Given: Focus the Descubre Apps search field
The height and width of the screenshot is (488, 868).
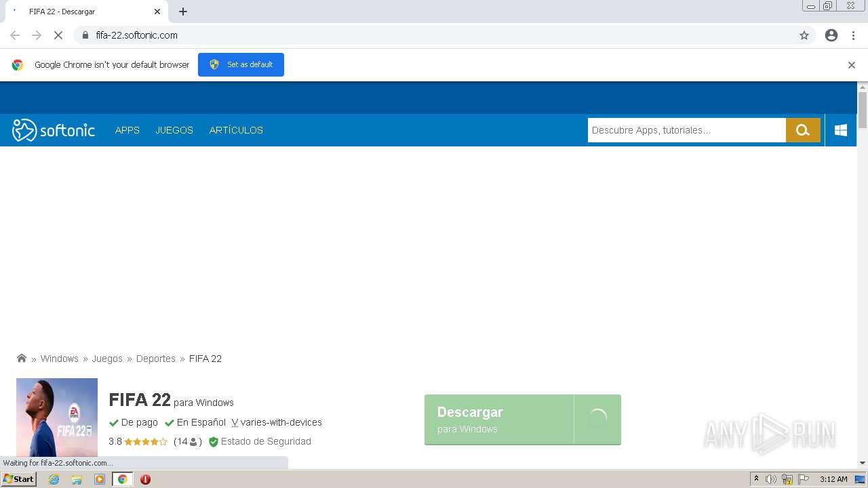Looking at the screenshot, I should (686, 130).
